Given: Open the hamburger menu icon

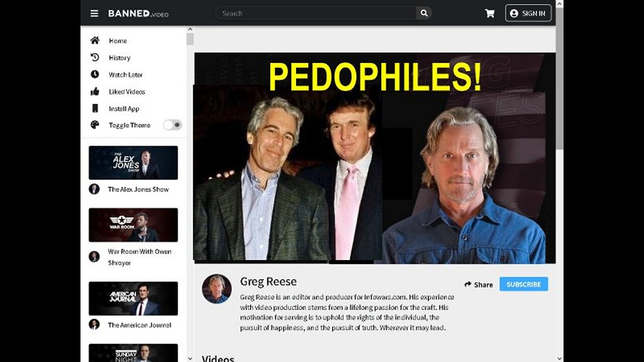Looking at the screenshot, I should coord(94,14).
